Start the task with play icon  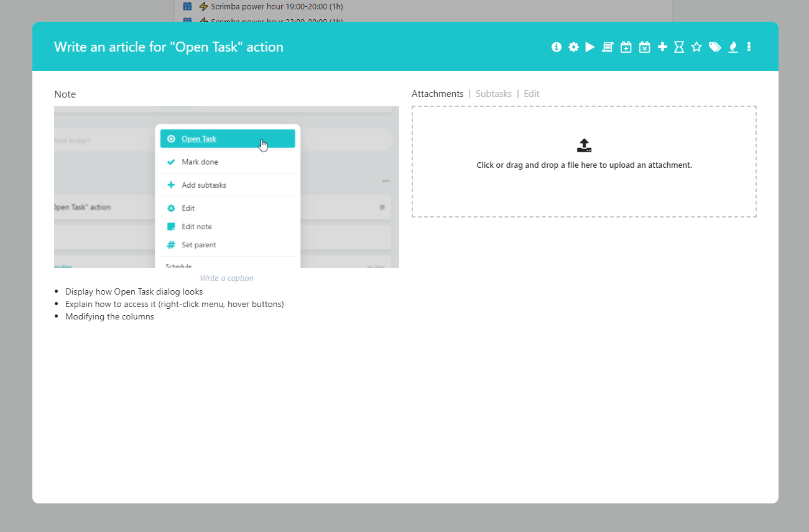click(590, 47)
